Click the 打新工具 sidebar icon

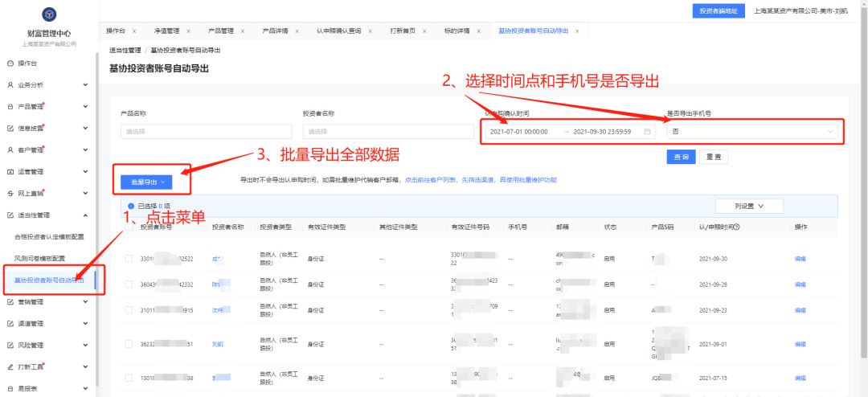tap(10, 367)
